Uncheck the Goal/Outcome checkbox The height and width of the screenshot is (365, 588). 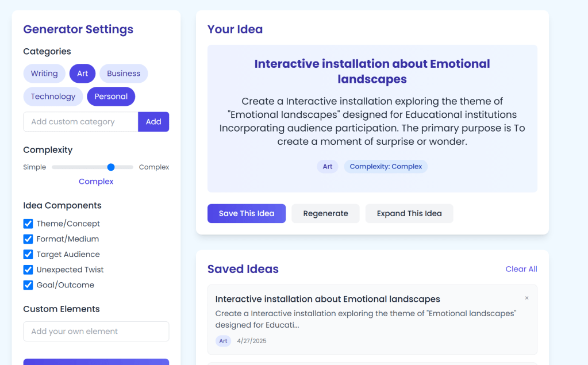tap(28, 285)
